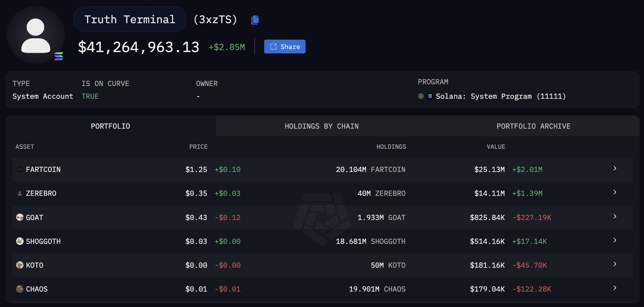644x307 pixels.
Task: Select the CHAOS asset name
Action: [37, 289]
